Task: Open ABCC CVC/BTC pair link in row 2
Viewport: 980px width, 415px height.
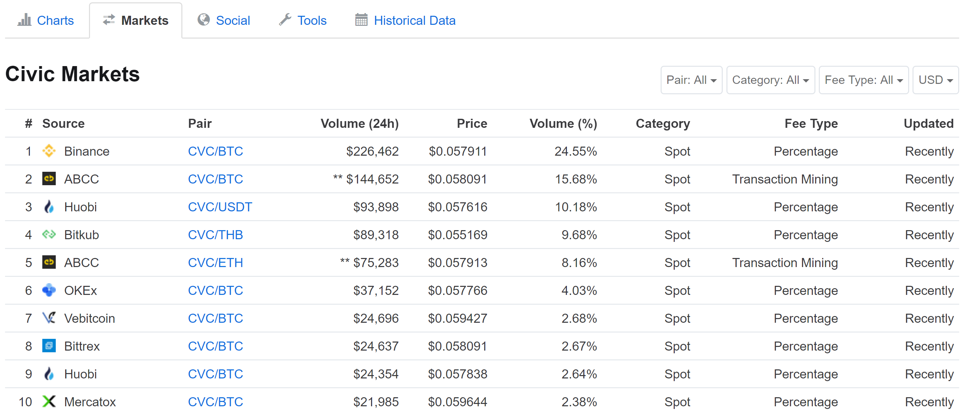Action: tap(215, 179)
